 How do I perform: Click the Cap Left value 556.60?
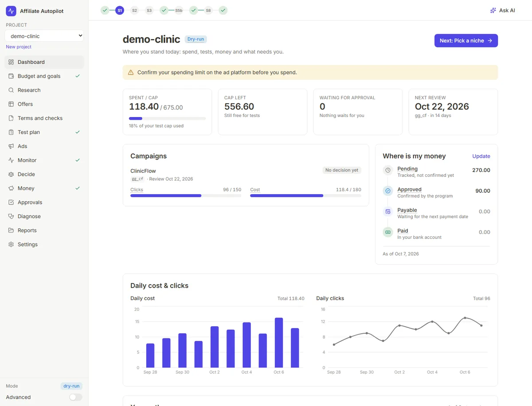[239, 107]
